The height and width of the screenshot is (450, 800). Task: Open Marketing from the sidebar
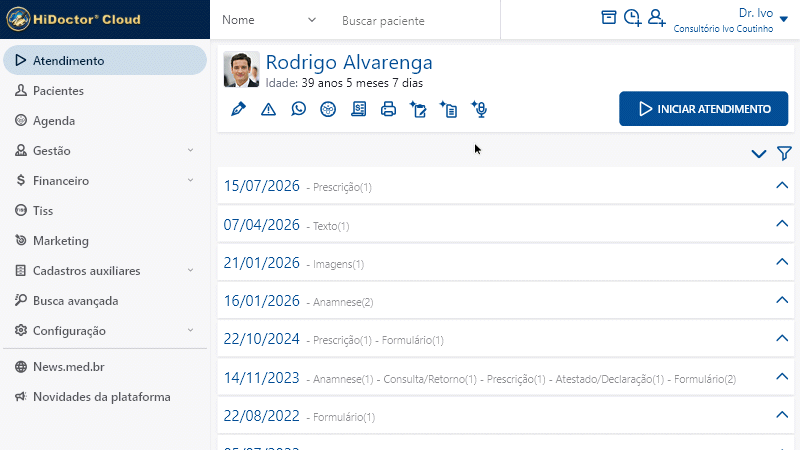(x=105, y=240)
